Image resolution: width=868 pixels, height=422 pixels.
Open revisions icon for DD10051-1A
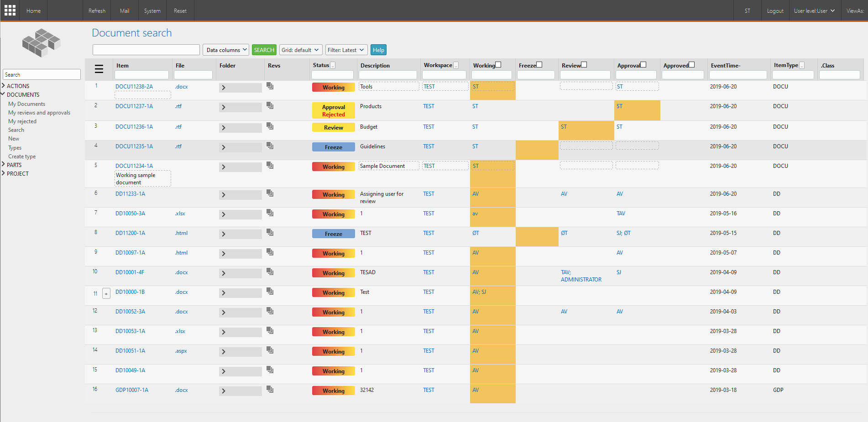270,350
